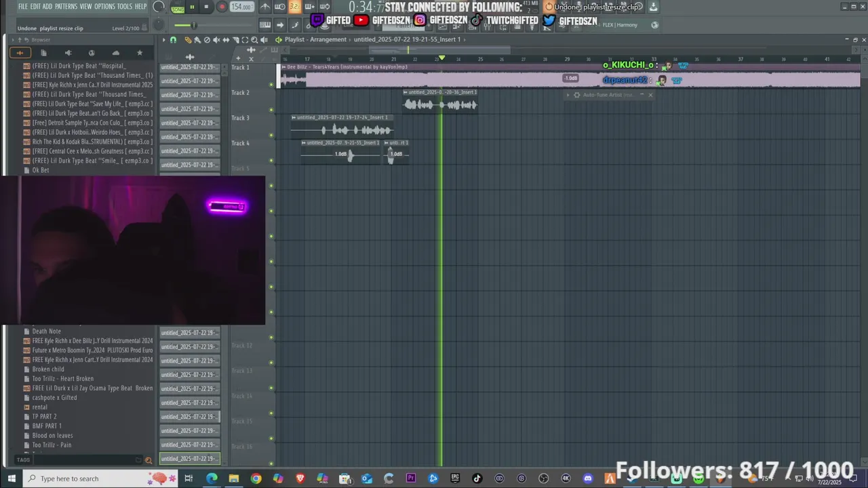Click the metronome icon in top toolbar
Screen dimensions: 868x488
click(x=265, y=7)
